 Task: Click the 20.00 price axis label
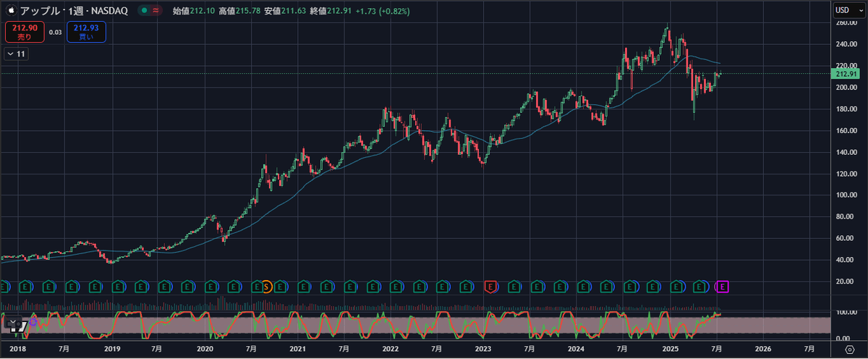coord(845,282)
